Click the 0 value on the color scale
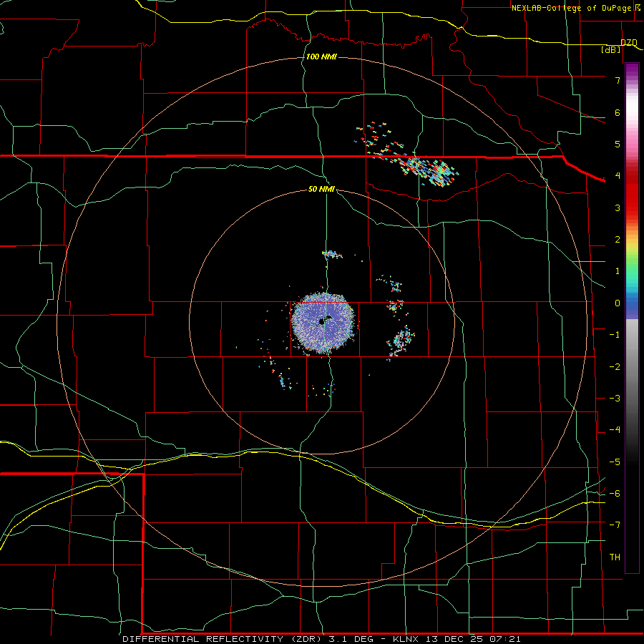Image resolution: width=644 pixels, height=644 pixels. (618, 303)
